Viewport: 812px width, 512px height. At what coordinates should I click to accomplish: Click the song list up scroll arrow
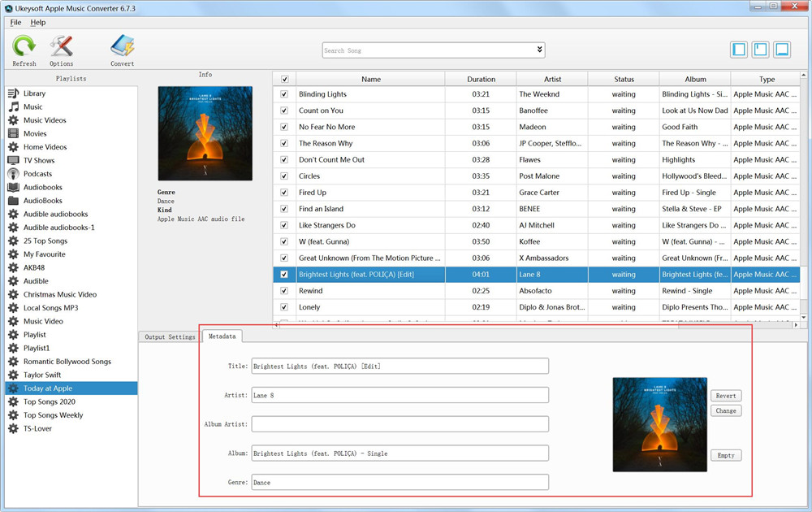click(x=804, y=75)
